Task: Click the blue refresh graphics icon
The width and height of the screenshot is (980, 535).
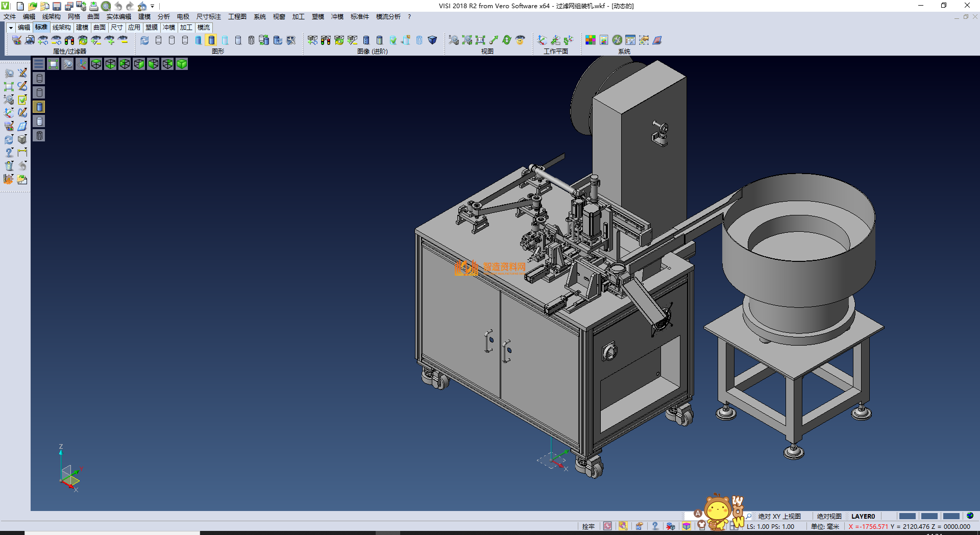Action: tap(144, 40)
